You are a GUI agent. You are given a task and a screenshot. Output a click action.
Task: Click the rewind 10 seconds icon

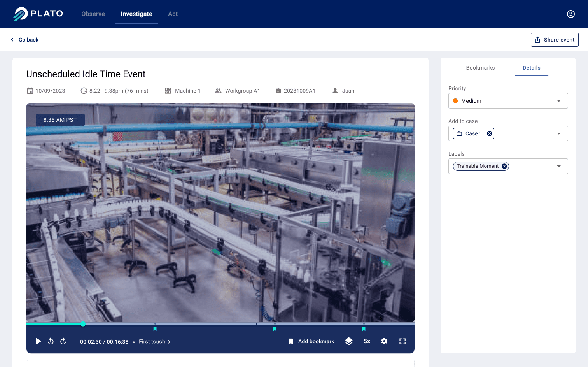[51, 341]
